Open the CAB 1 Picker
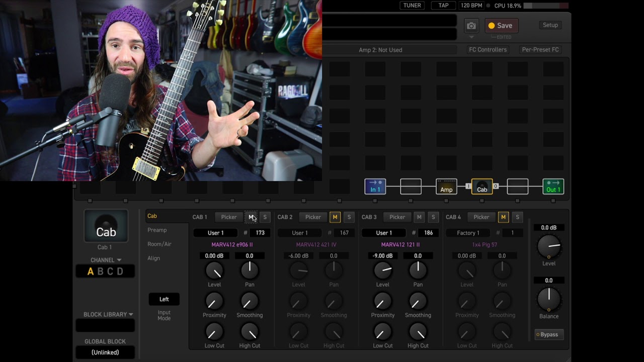This screenshot has height=362, width=644. (x=229, y=217)
